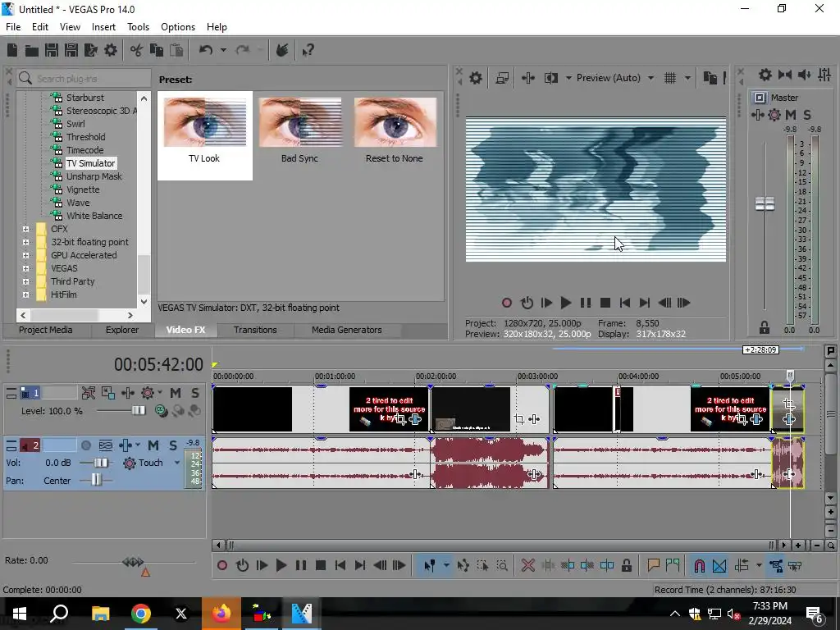The height and width of the screenshot is (630, 840).
Task: Toggle preview on external monitor
Action: (x=502, y=78)
